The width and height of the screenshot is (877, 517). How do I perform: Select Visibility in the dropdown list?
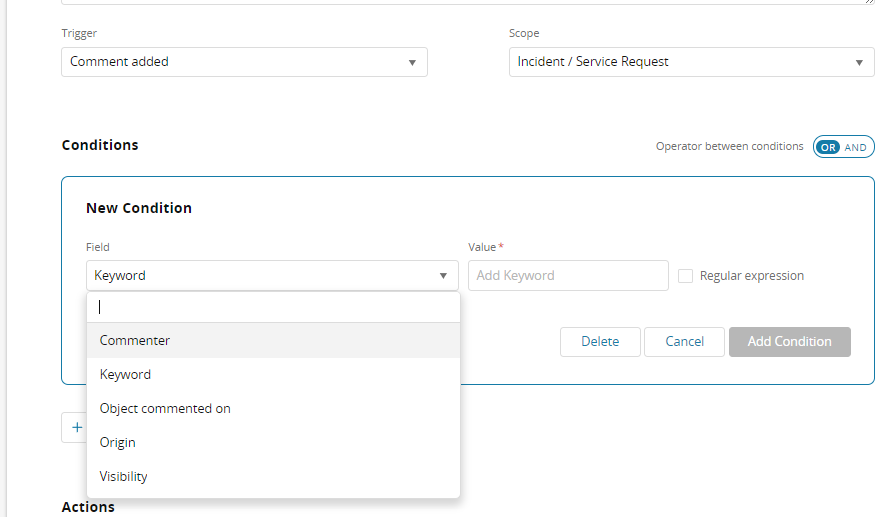pos(124,477)
